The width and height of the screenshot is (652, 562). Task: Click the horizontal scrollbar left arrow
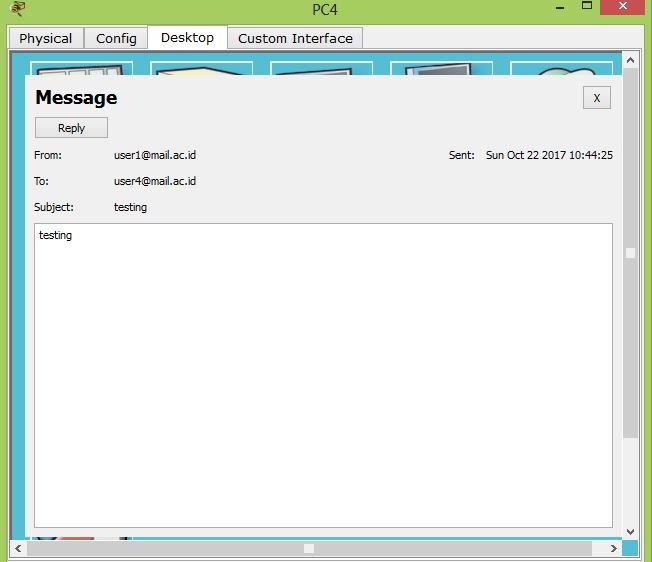click(18, 548)
